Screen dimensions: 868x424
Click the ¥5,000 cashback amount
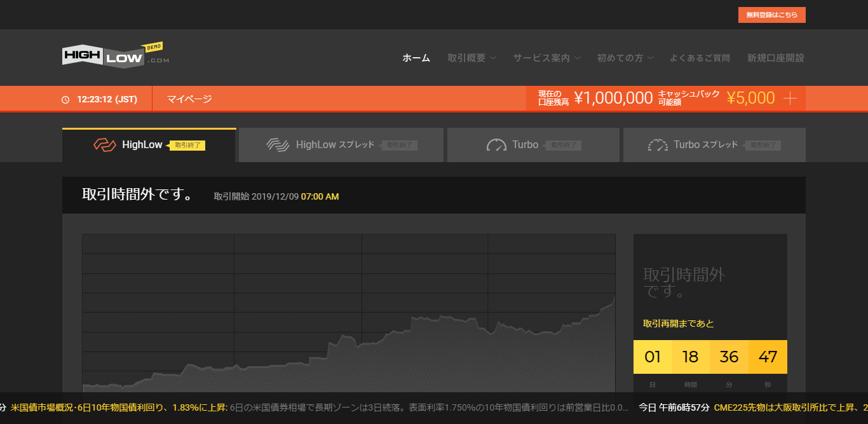point(751,98)
